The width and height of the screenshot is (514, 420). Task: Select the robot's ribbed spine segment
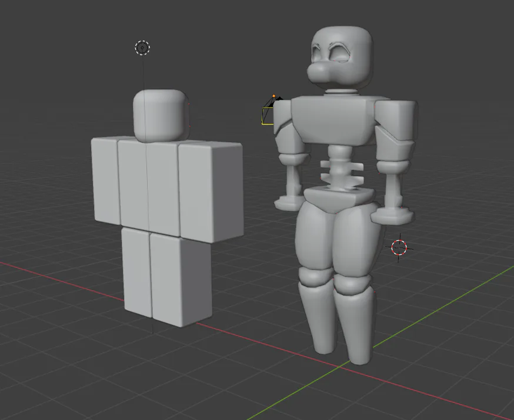[341, 169]
